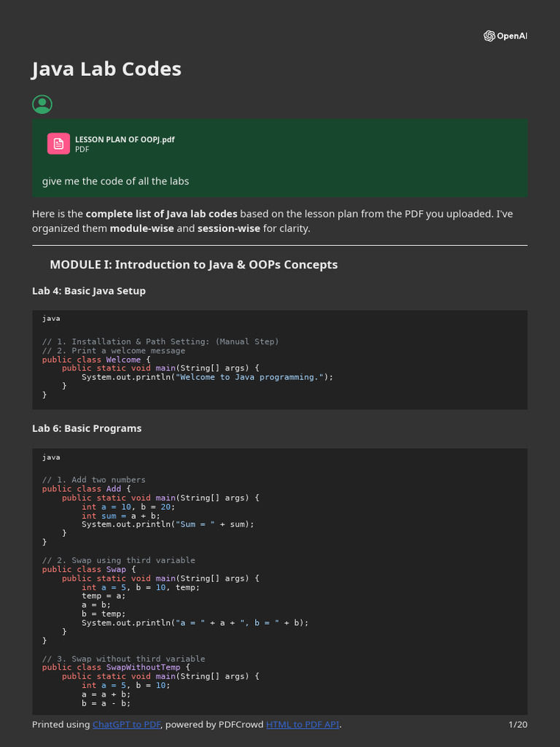Click the OpenAI logo icon
Image resolution: width=560 pixels, height=747 pixels.
pos(489,36)
